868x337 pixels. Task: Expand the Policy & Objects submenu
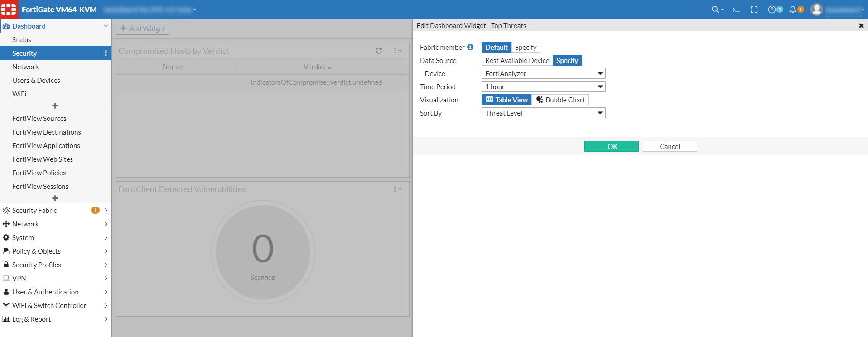pos(106,251)
